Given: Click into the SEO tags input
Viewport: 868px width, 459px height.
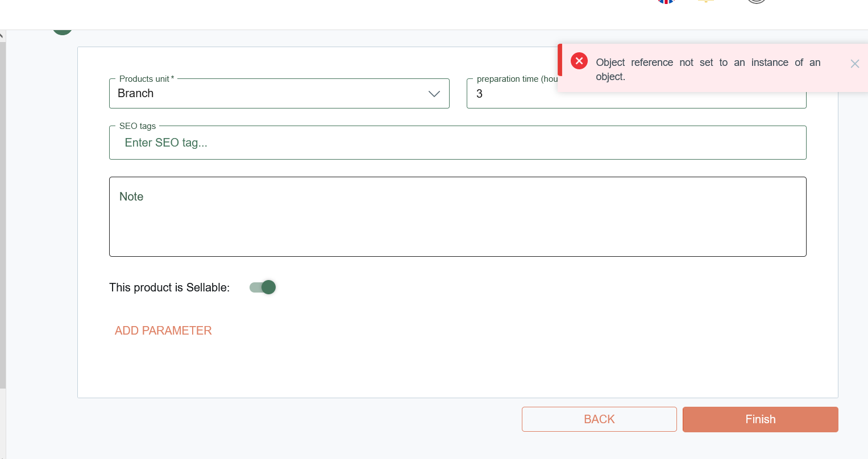Looking at the screenshot, I should coord(457,143).
